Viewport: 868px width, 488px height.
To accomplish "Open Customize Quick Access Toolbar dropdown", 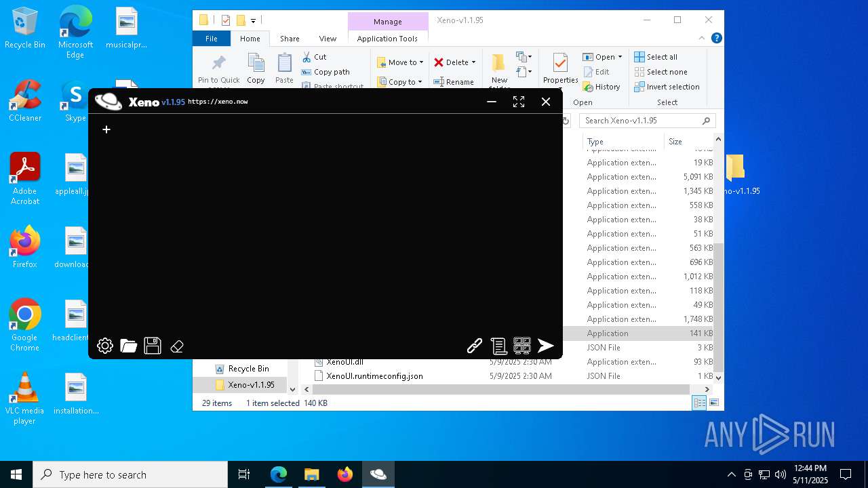I will click(254, 20).
